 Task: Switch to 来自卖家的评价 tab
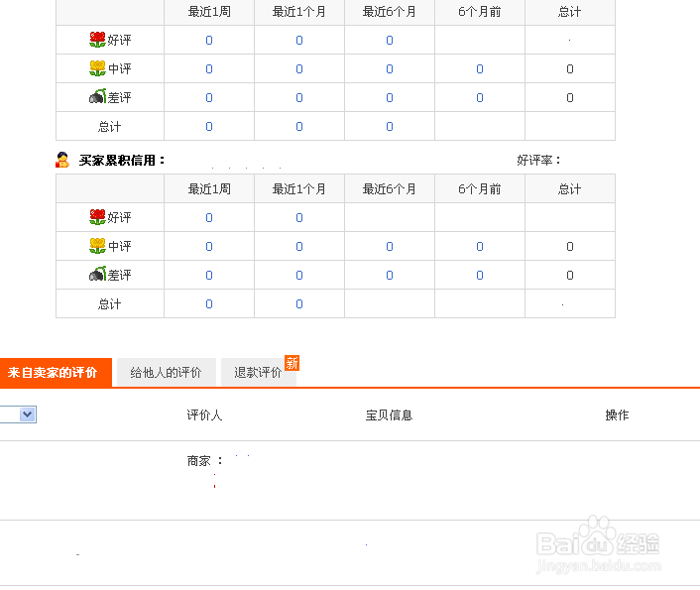point(56,373)
